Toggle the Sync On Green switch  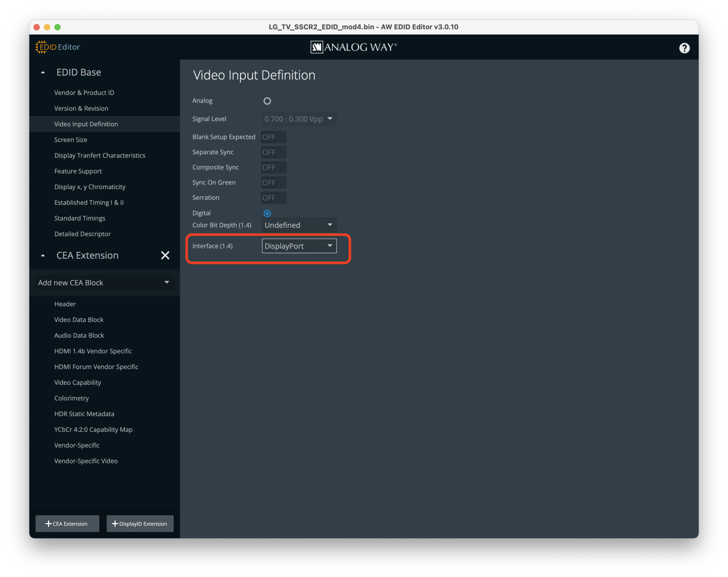273,182
